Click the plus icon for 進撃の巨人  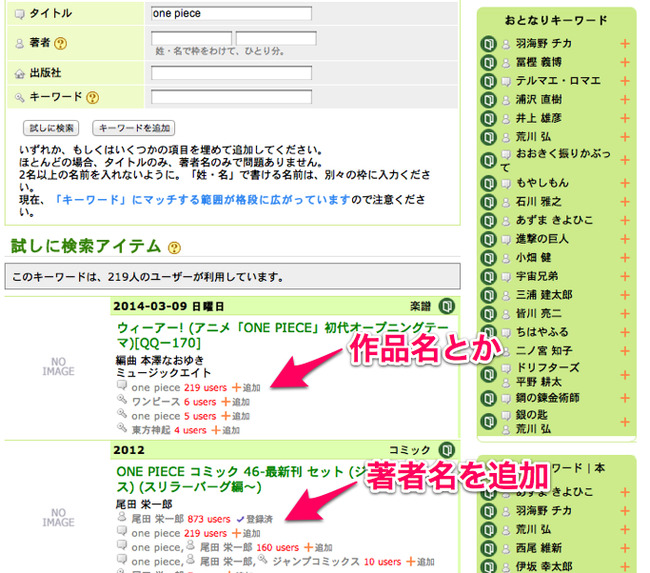[625, 239]
